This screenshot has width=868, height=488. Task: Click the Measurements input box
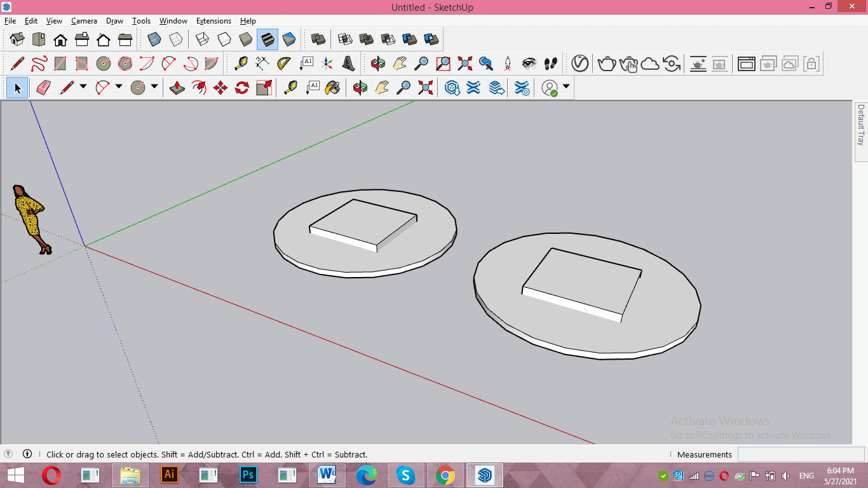pos(801,454)
